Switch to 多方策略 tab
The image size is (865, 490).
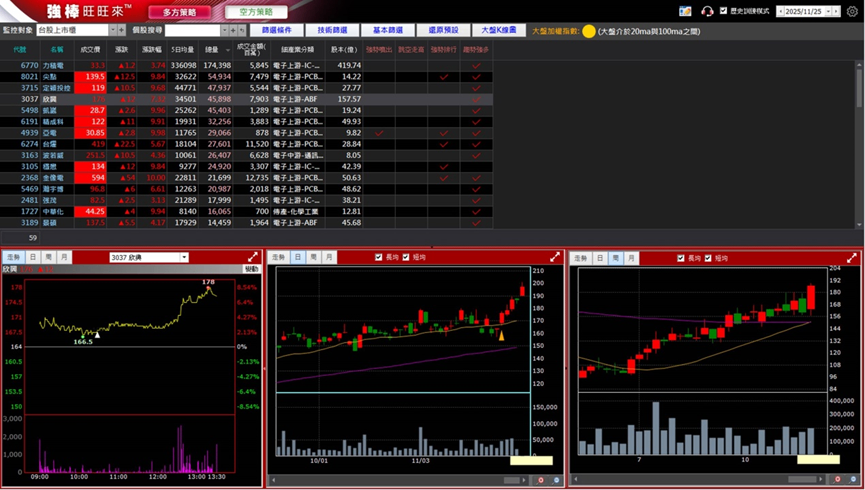pos(179,12)
